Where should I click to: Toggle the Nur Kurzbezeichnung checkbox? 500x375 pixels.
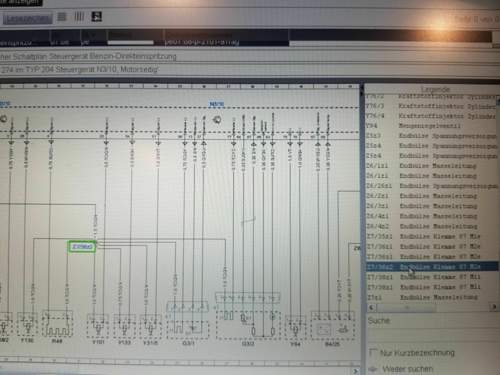tap(373, 352)
